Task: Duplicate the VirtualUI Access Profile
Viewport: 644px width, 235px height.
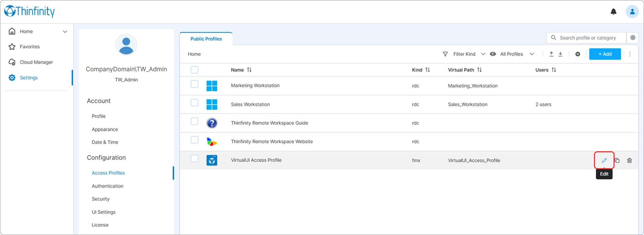Action: (617, 160)
